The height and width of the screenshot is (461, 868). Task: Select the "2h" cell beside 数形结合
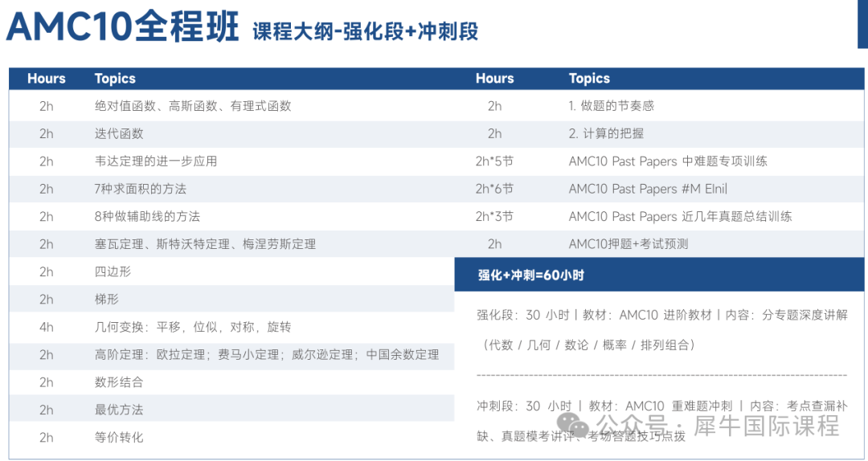tap(47, 382)
